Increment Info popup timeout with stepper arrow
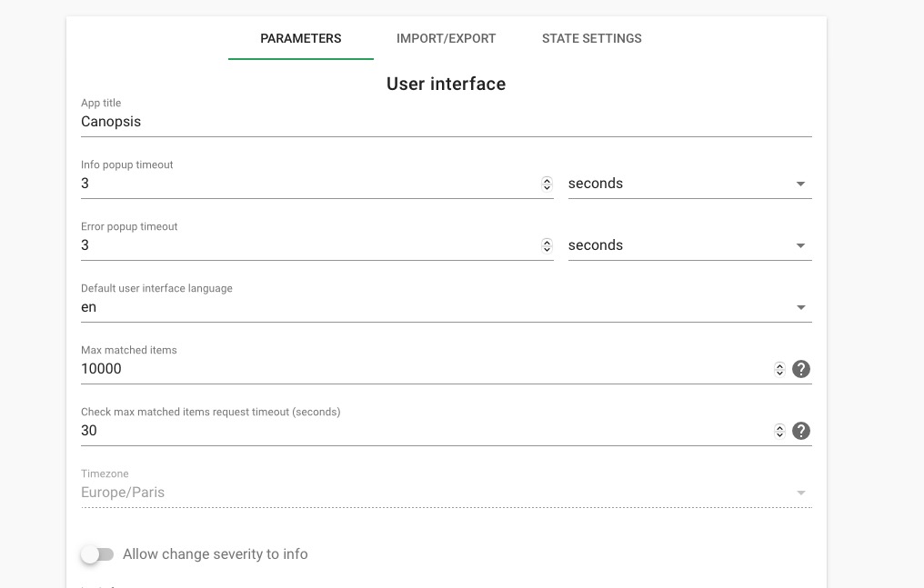This screenshot has width=924, height=588. [547, 179]
